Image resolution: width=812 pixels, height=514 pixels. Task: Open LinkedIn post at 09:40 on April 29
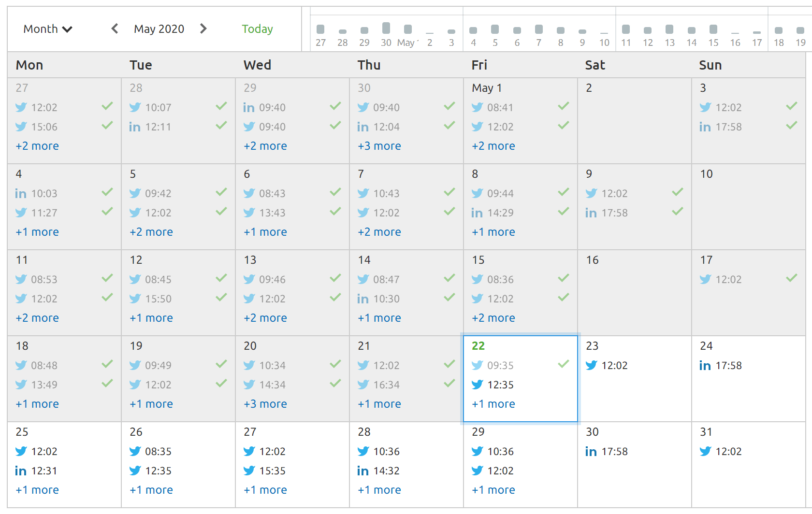(x=264, y=107)
